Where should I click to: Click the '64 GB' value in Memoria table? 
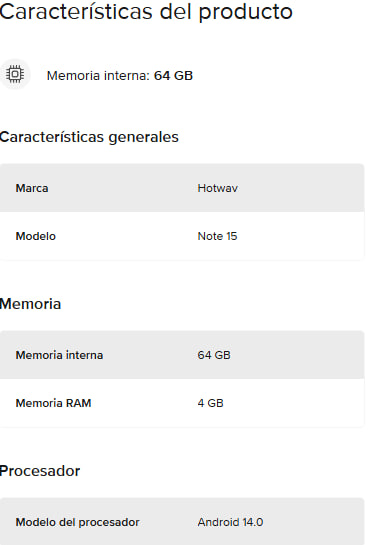pyautogui.click(x=214, y=355)
